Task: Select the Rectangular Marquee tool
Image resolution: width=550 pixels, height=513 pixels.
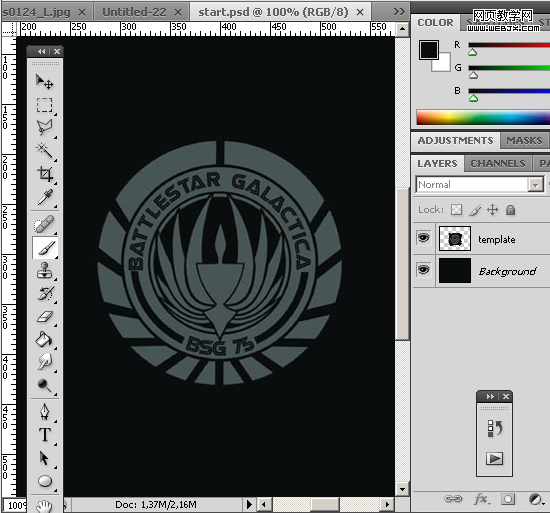Action: (45, 105)
